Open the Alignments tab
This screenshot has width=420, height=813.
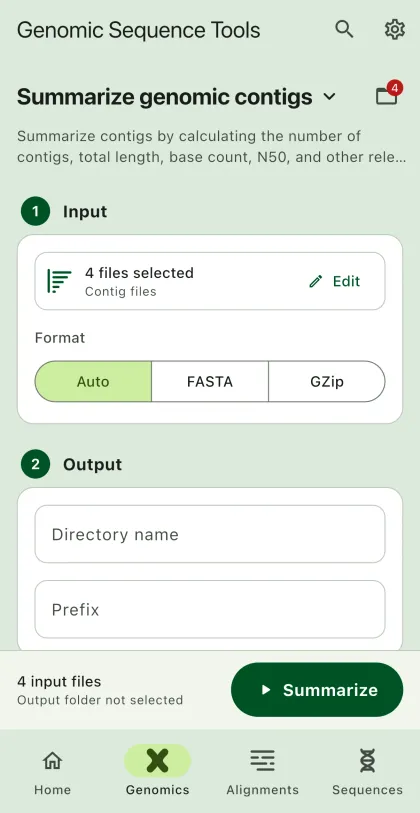(x=262, y=771)
